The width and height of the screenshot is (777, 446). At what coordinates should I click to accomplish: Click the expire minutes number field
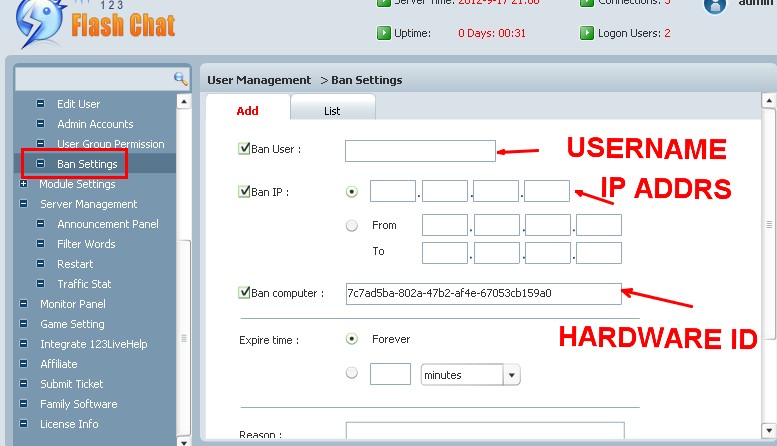coord(390,374)
